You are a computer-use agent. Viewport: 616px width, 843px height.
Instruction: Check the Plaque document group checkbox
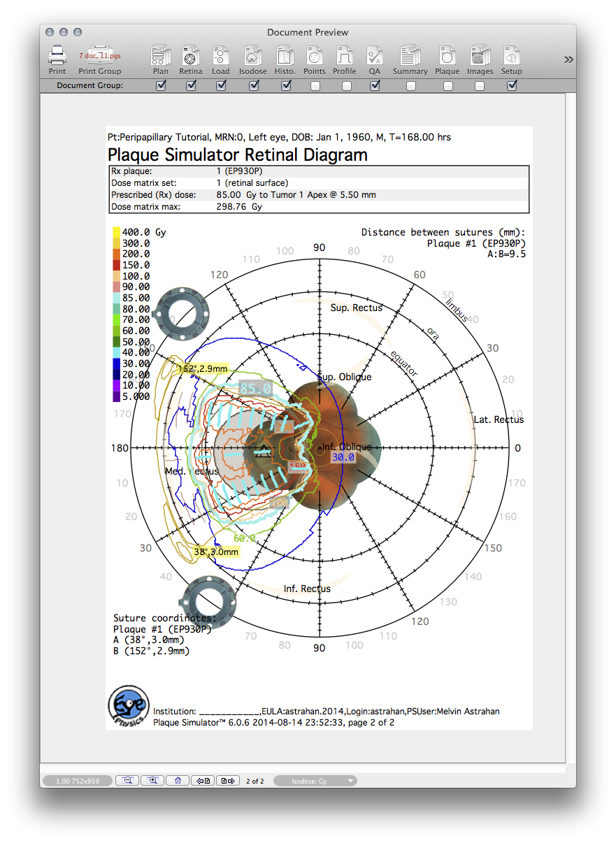coord(448,86)
